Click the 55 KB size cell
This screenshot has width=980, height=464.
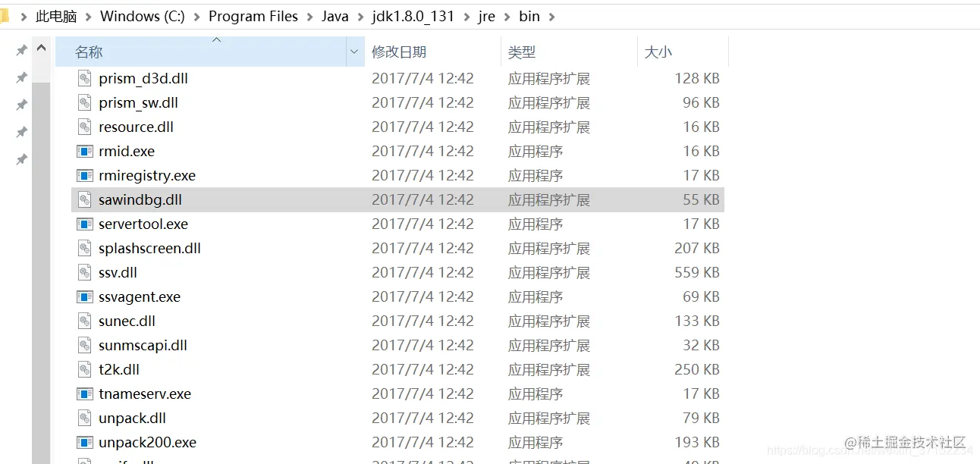pos(701,199)
